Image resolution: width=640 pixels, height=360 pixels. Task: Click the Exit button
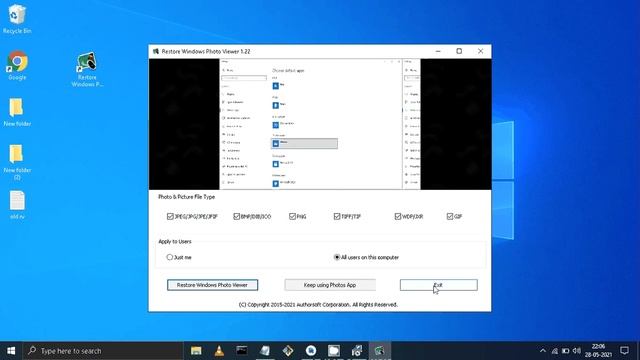click(x=438, y=285)
